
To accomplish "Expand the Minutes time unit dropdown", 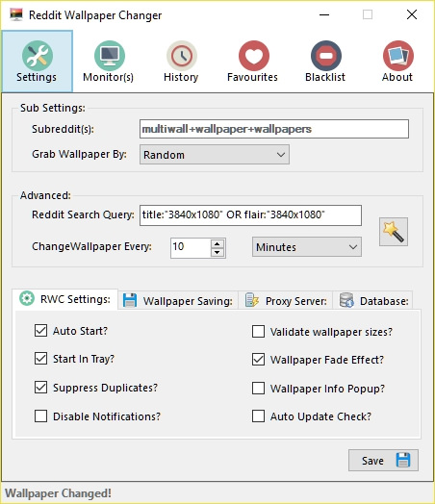I will point(307,247).
